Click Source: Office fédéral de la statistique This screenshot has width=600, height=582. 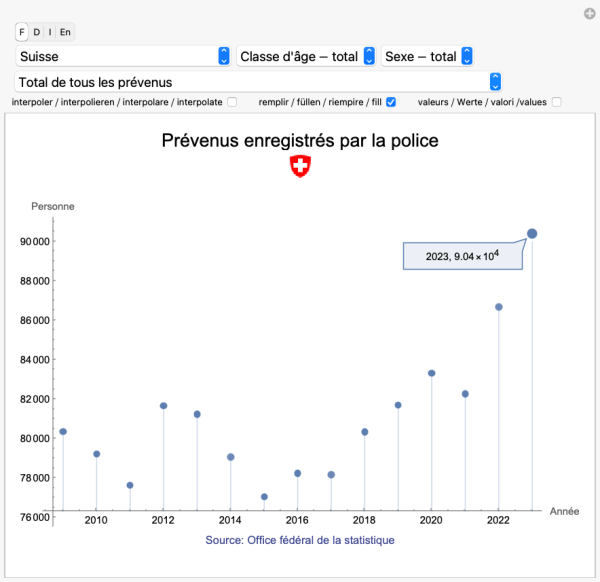(300, 540)
